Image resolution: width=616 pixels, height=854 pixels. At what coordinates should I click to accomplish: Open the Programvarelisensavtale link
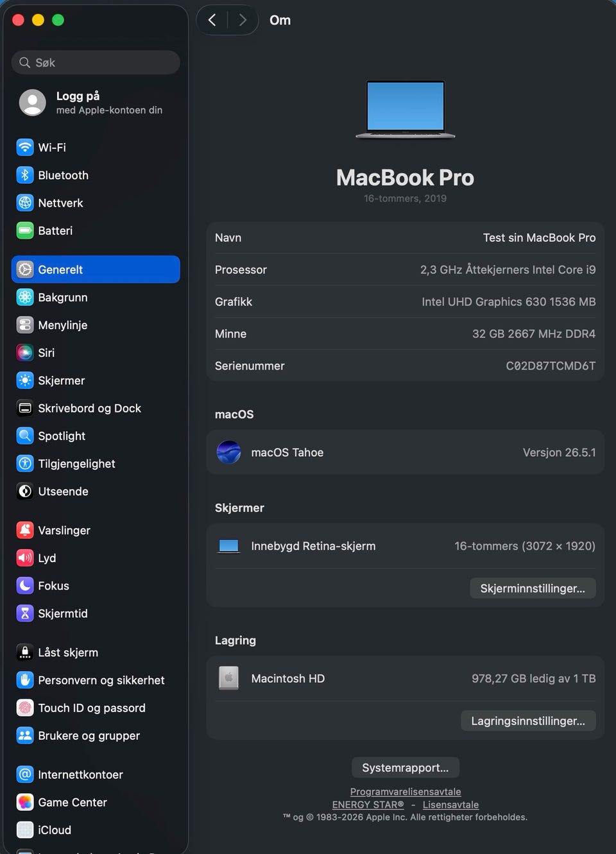pos(406,792)
